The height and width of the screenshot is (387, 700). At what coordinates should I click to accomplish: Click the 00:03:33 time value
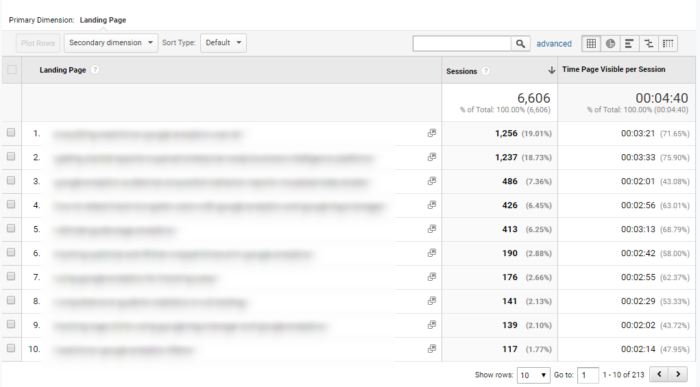(x=638, y=157)
